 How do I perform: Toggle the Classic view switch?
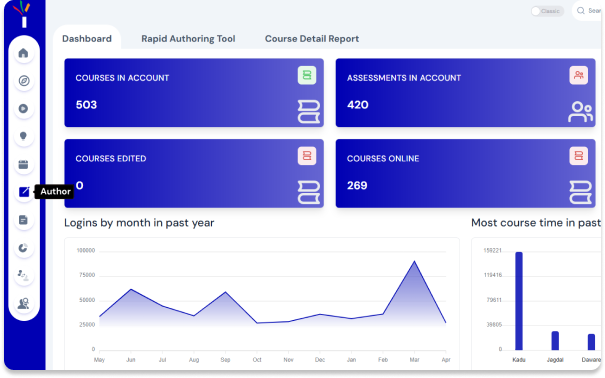click(547, 11)
